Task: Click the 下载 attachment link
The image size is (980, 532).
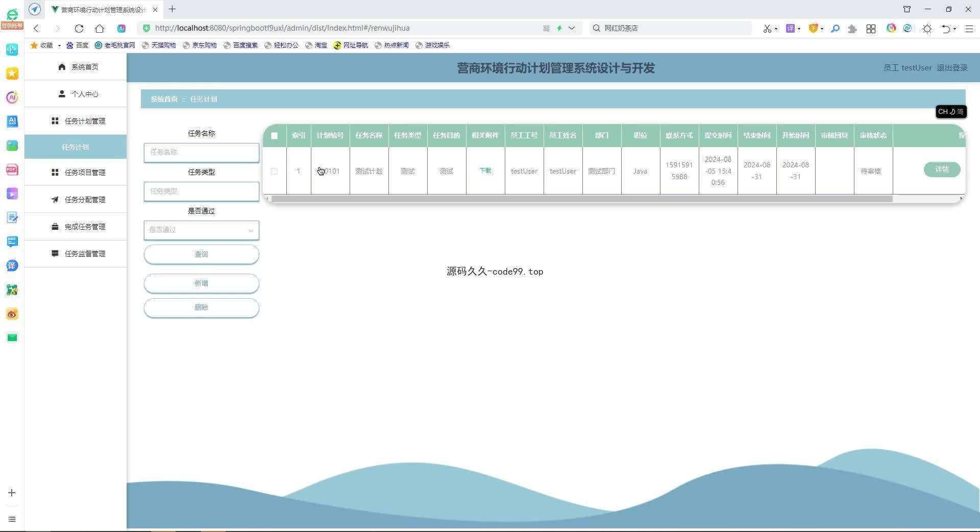Action: 485,171
